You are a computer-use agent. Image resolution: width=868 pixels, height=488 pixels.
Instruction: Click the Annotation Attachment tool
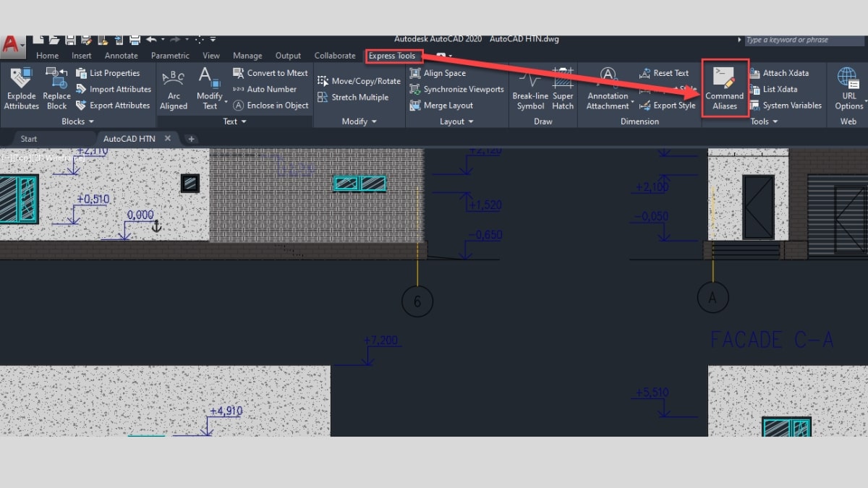pyautogui.click(x=608, y=89)
